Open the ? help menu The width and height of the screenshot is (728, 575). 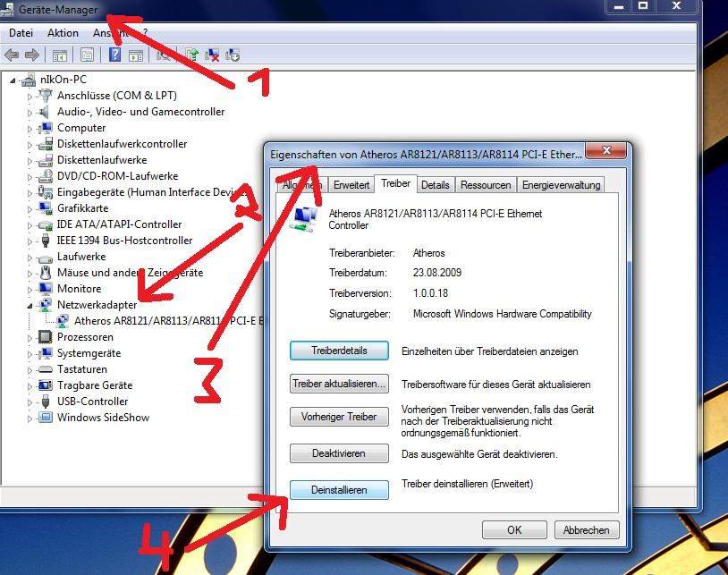coord(145,32)
